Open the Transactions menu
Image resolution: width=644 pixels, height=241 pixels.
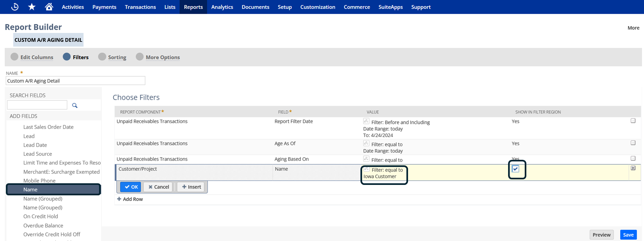[x=140, y=7]
